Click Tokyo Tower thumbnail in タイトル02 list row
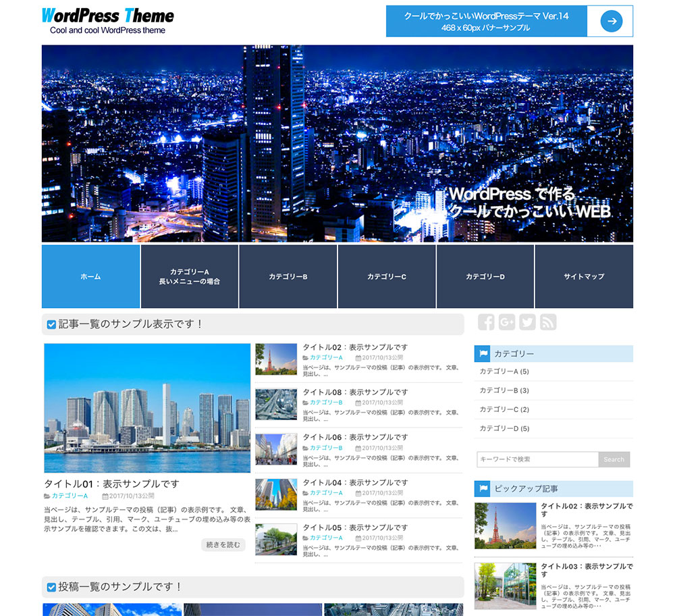Screen dimensions: 675x616 point(276,359)
